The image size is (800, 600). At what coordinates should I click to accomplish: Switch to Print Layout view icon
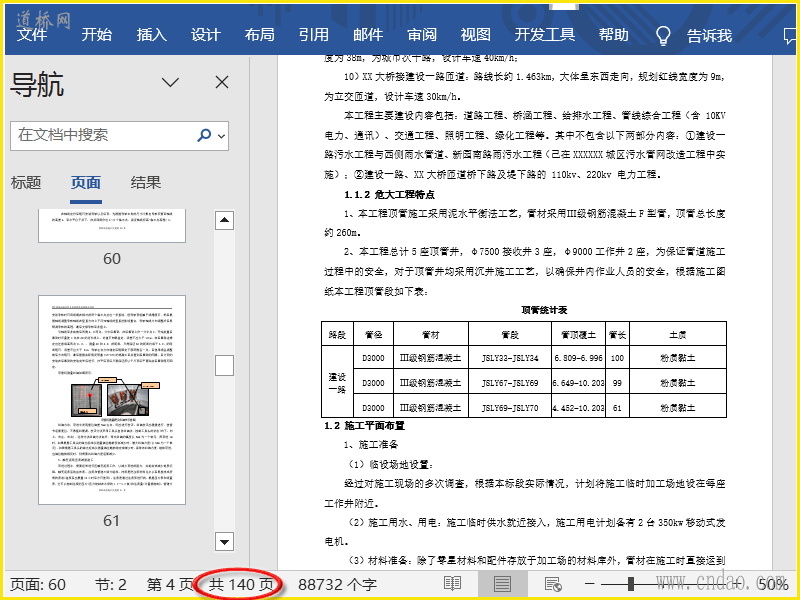(x=502, y=584)
